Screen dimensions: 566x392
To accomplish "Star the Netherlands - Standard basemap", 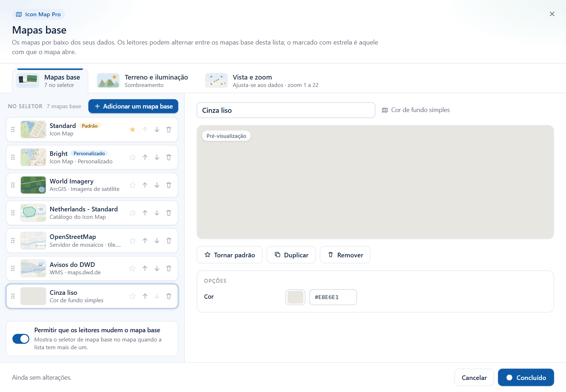I will pos(133,213).
